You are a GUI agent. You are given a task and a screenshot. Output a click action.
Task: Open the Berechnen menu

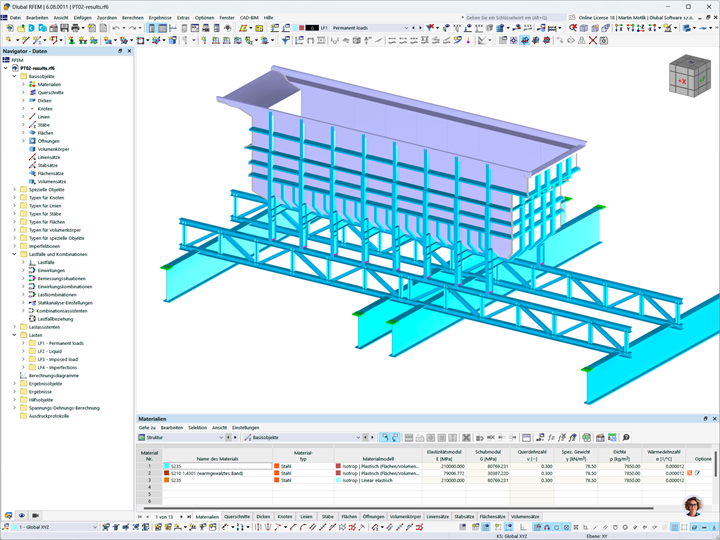point(133,17)
